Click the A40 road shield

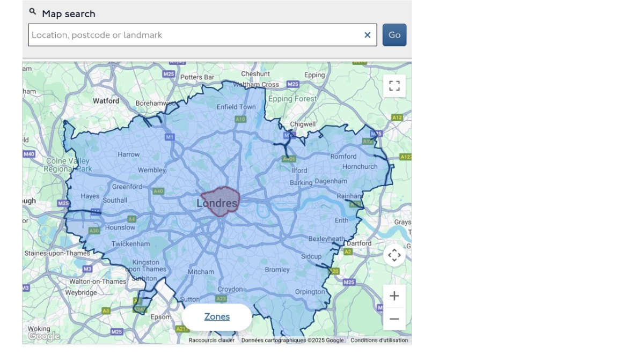(158, 191)
